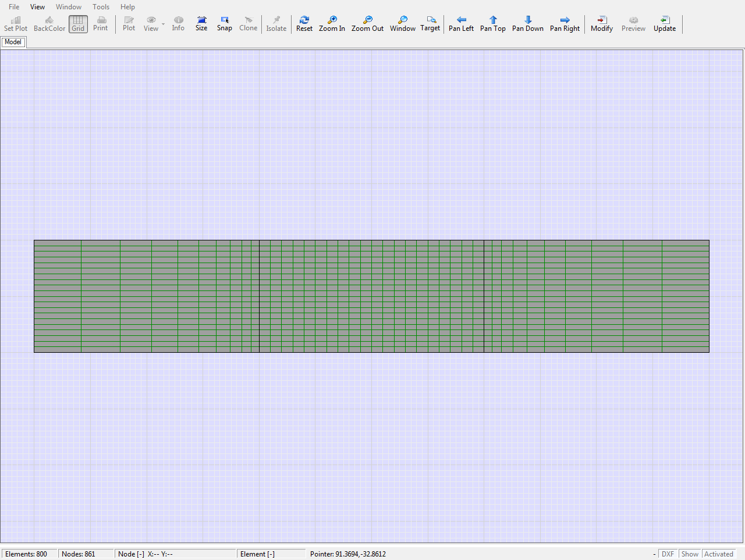The width and height of the screenshot is (745, 560).
Task: Open the Help menu
Action: click(x=127, y=7)
